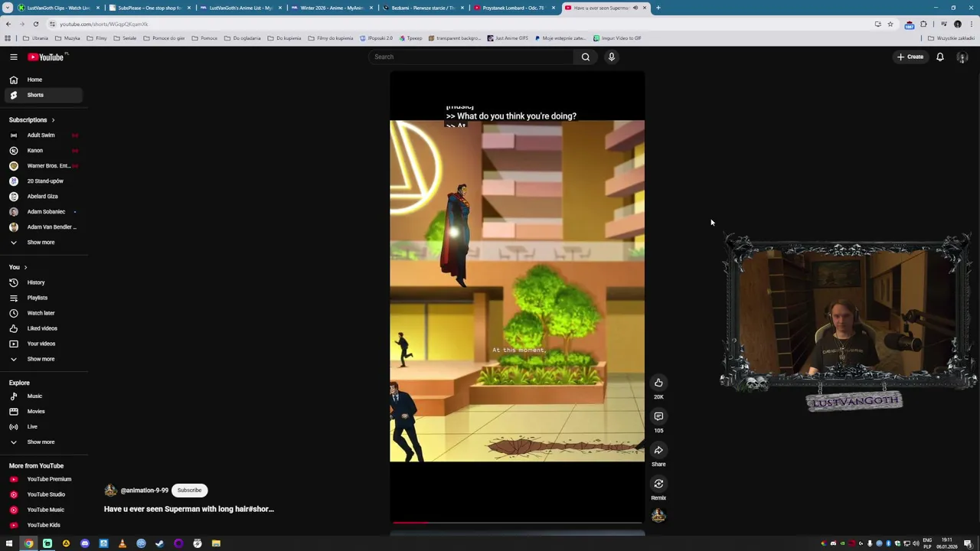Show more under You section

point(41,359)
